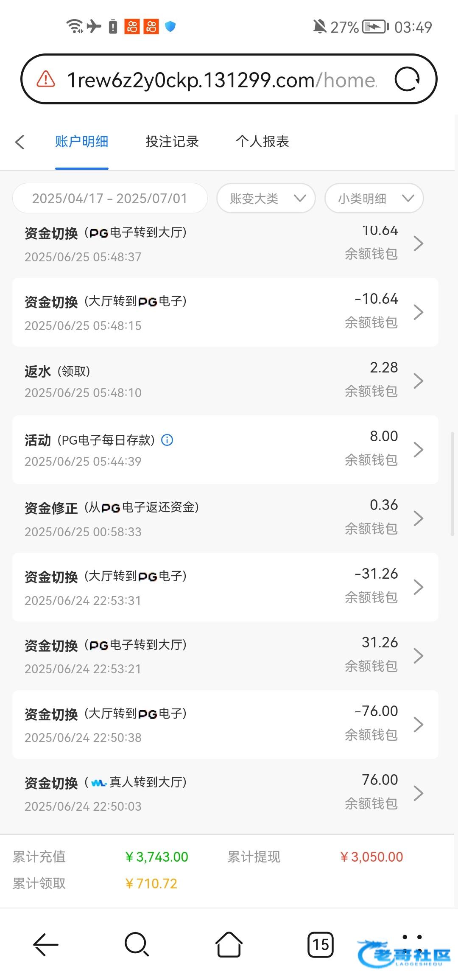
Task: Open the browser search icon
Action: (137, 944)
